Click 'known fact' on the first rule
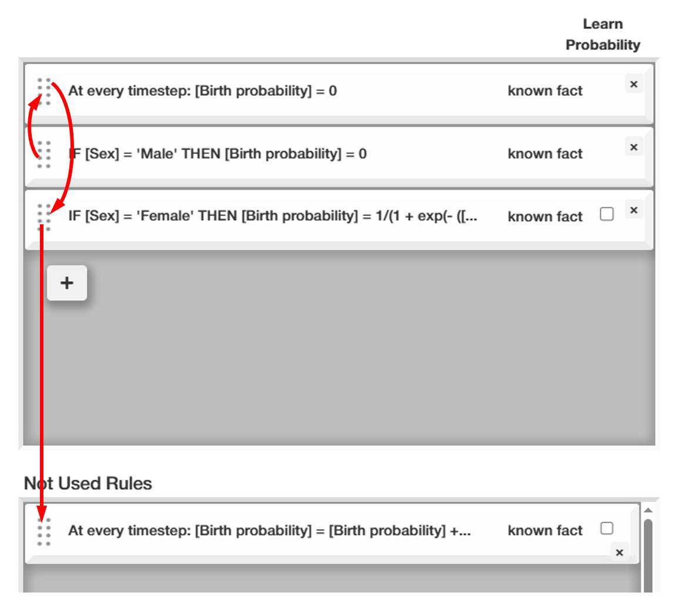The image size is (689, 616). (545, 91)
